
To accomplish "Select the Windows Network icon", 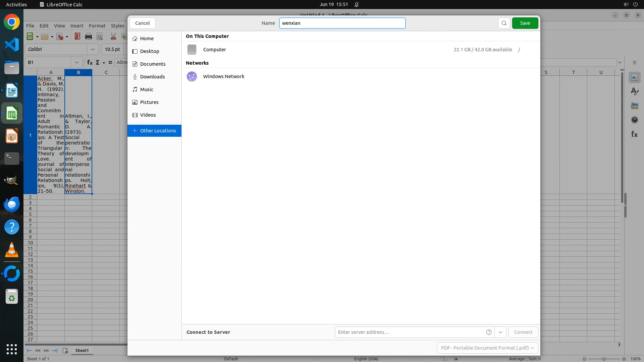I will point(192,76).
